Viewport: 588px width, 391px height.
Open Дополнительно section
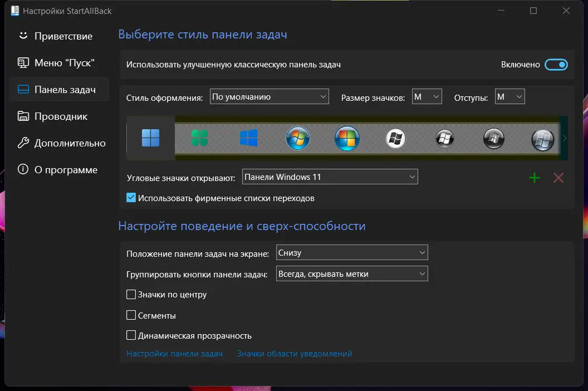[x=59, y=143]
